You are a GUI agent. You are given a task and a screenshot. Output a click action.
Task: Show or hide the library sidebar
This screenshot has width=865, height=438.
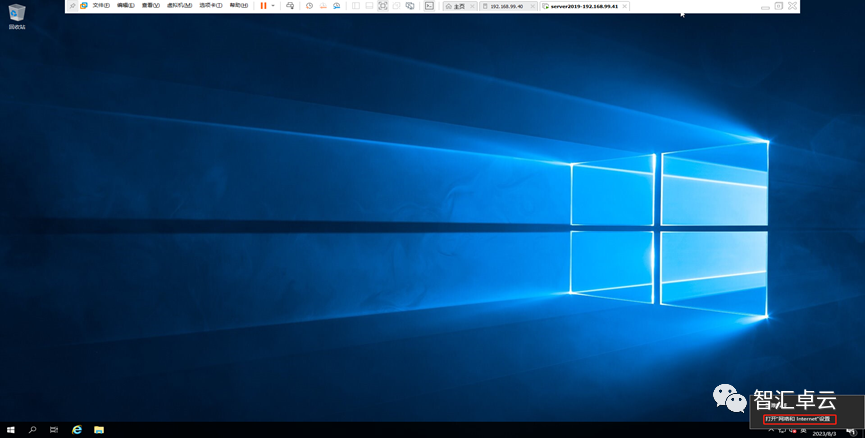click(x=356, y=6)
